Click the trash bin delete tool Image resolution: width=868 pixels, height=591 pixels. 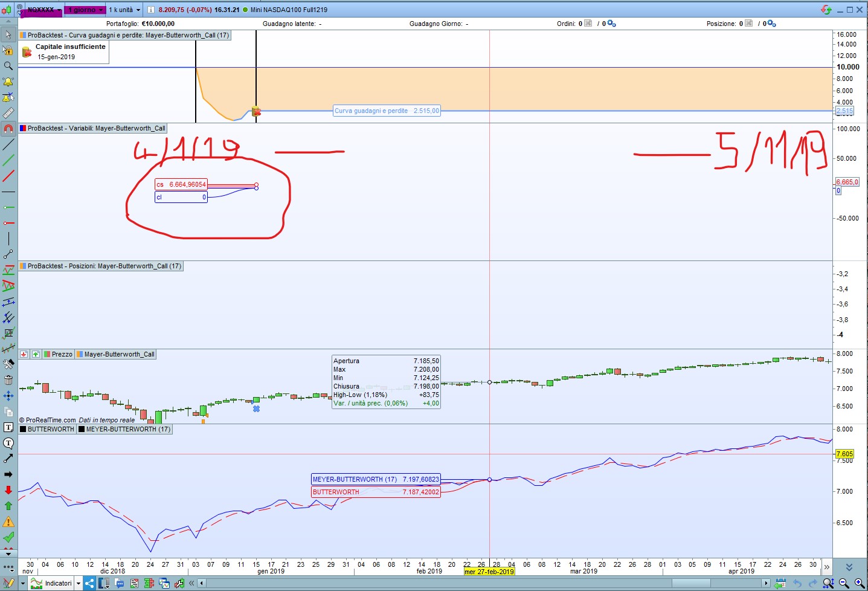8,380
